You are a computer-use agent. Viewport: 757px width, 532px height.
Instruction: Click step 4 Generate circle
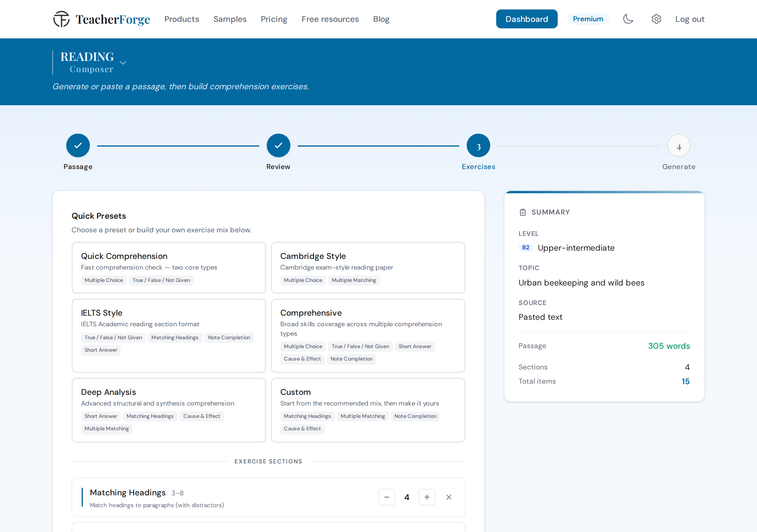(x=679, y=145)
